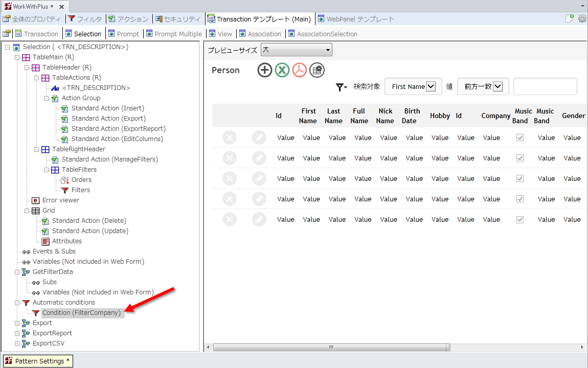588x368 pixels.
Task: Click the round plus Insert icon
Action: click(265, 70)
